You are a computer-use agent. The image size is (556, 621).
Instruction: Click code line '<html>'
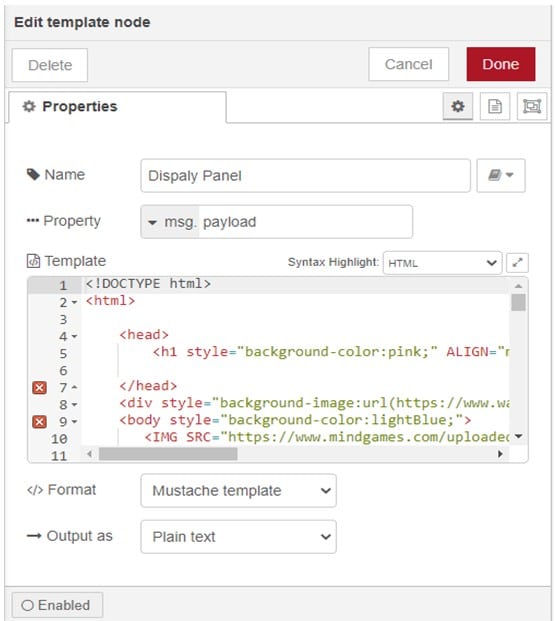[x=110, y=301]
